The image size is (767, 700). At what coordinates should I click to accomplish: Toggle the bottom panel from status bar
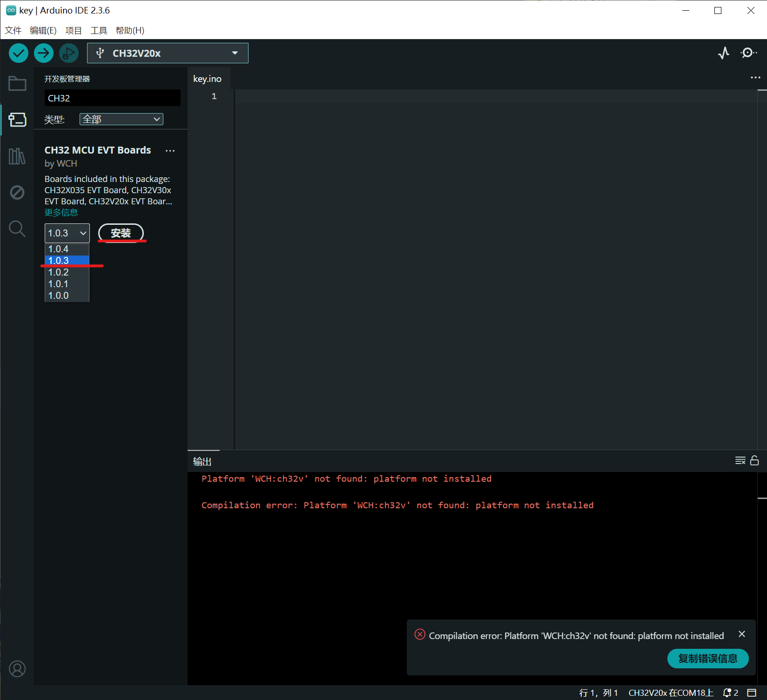click(752, 693)
